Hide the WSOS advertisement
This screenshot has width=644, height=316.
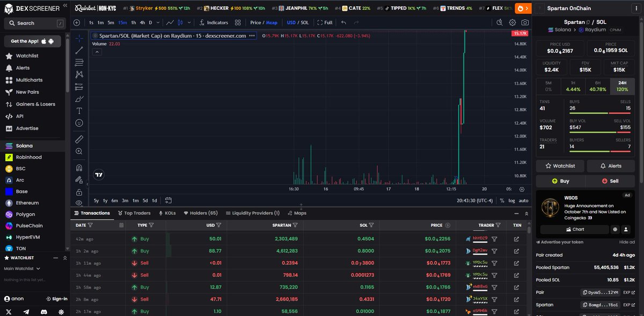pyautogui.click(x=627, y=242)
